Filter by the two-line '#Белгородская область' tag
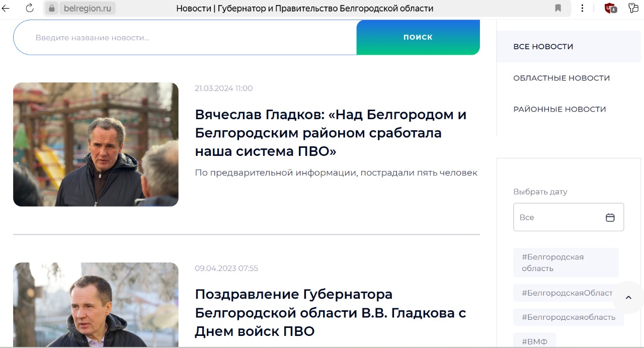This screenshot has width=644, height=348. [x=566, y=263]
